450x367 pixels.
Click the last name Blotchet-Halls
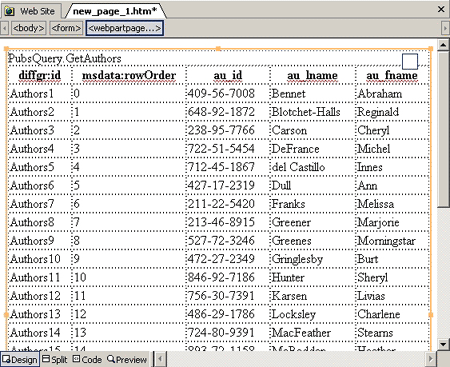coord(306,112)
